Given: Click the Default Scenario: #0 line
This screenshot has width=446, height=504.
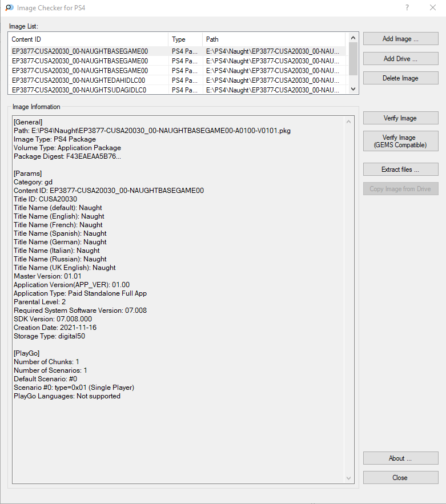Looking at the screenshot, I should [45, 379].
